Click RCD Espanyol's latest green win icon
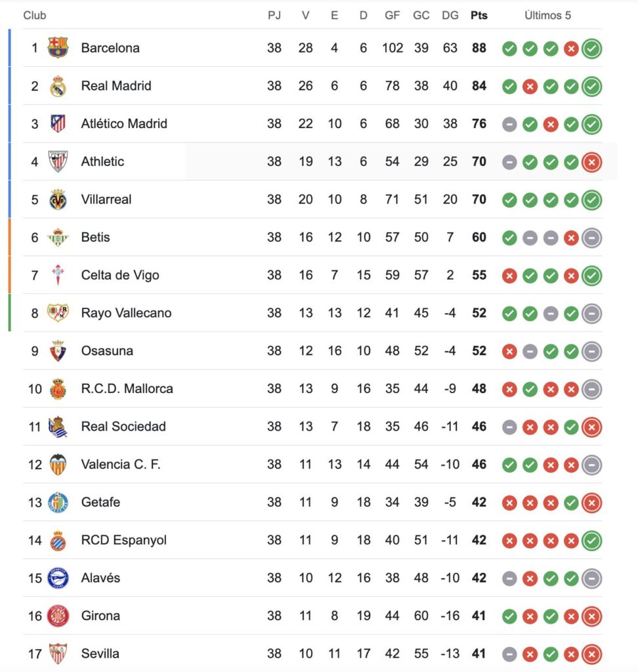This screenshot has width=638, height=672. (x=591, y=541)
